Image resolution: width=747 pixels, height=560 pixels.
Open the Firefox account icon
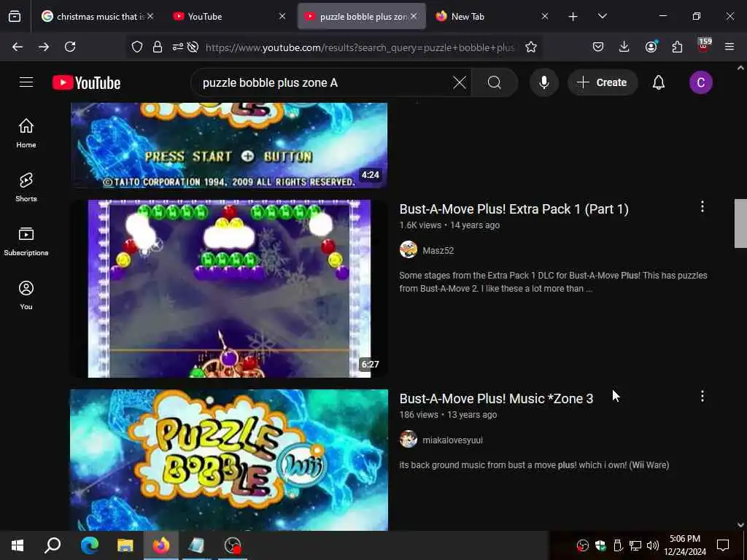(x=651, y=47)
